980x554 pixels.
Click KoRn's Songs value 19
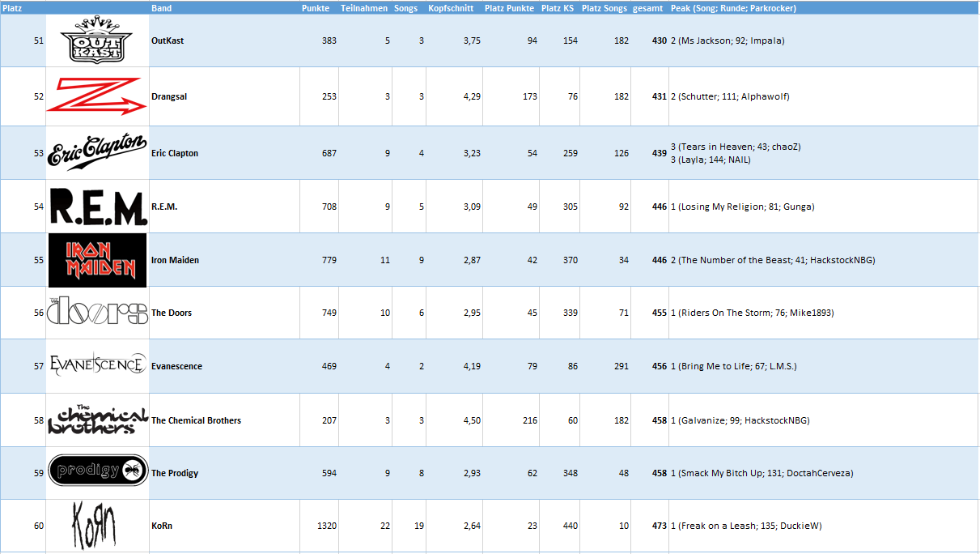419,526
